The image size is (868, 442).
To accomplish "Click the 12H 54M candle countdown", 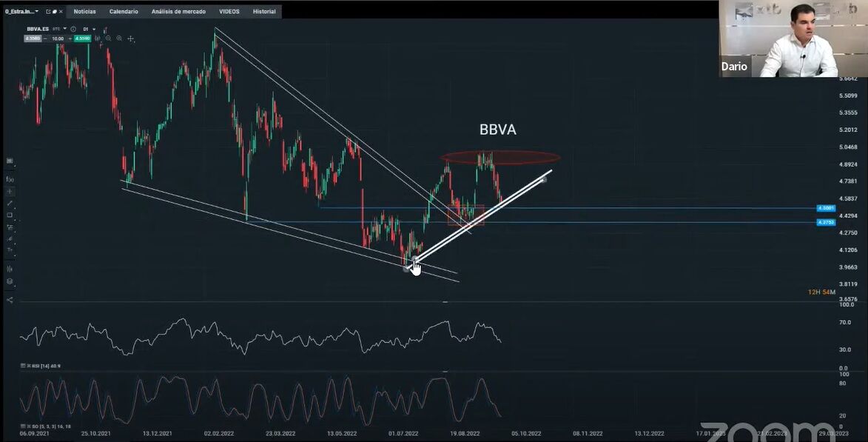I will [821, 292].
